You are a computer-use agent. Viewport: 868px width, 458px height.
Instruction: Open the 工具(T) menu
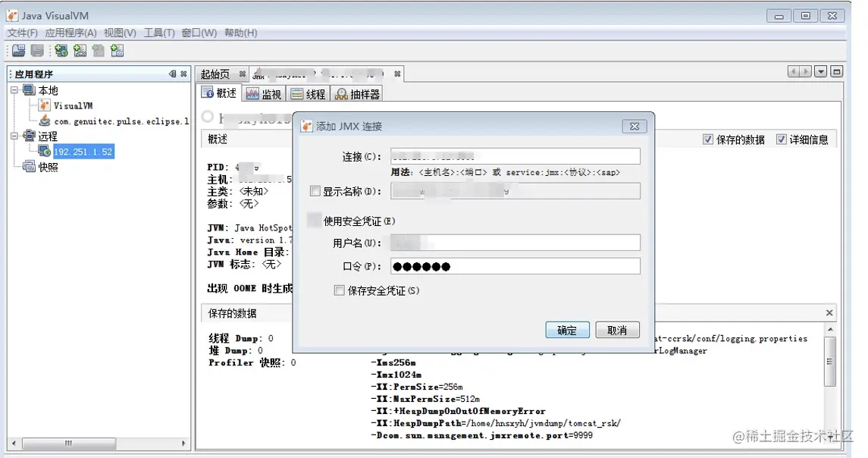point(159,33)
